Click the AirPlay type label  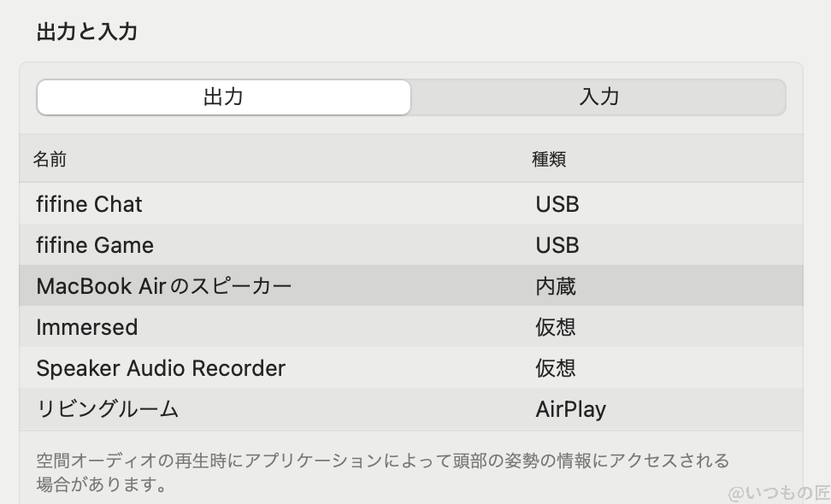[571, 409]
